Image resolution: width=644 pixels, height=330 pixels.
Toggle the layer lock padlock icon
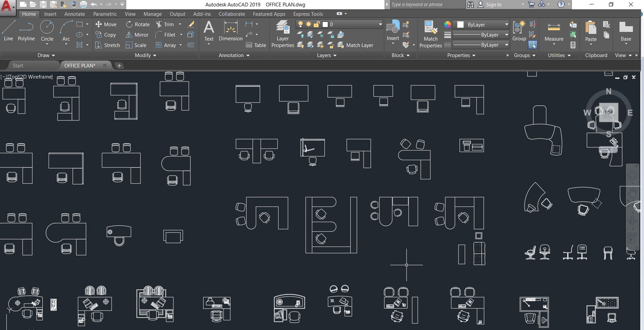[x=317, y=24]
